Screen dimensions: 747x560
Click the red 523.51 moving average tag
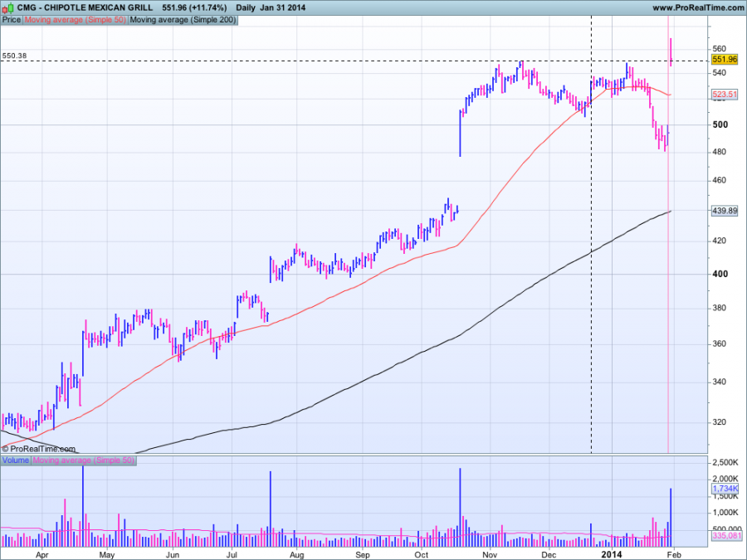[x=724, y=95]
